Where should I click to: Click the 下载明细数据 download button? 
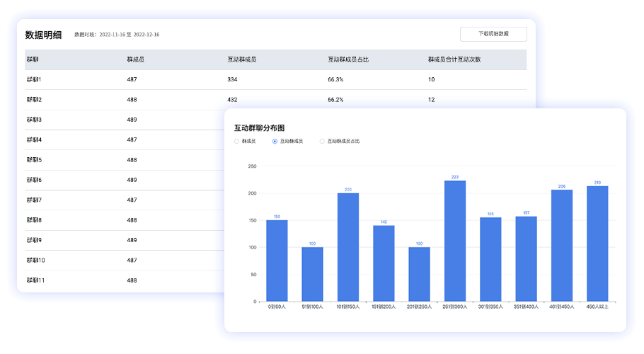tap(493, 34)
